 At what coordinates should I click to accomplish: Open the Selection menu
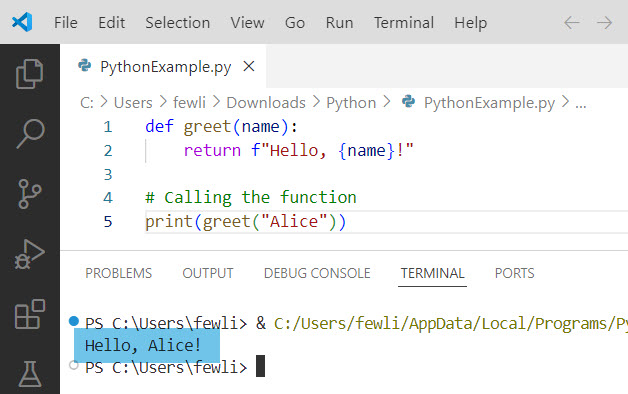(177, 23)
